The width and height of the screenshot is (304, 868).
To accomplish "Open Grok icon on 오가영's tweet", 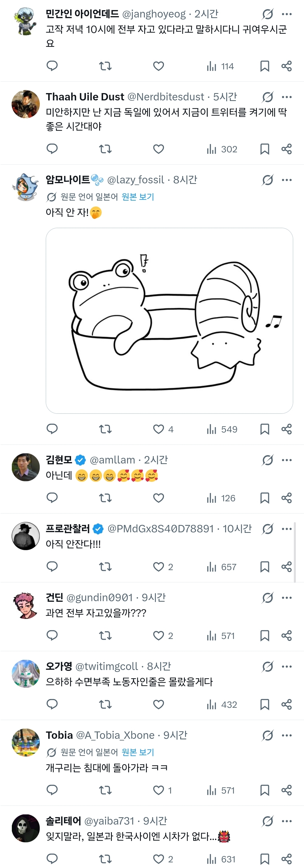I will (268, 667).
